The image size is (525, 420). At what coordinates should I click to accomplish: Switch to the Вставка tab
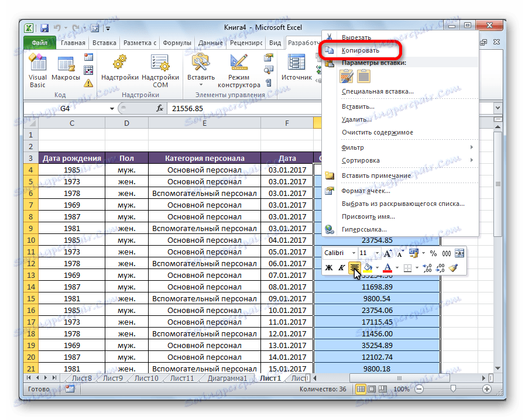click(x=104, y=43)
